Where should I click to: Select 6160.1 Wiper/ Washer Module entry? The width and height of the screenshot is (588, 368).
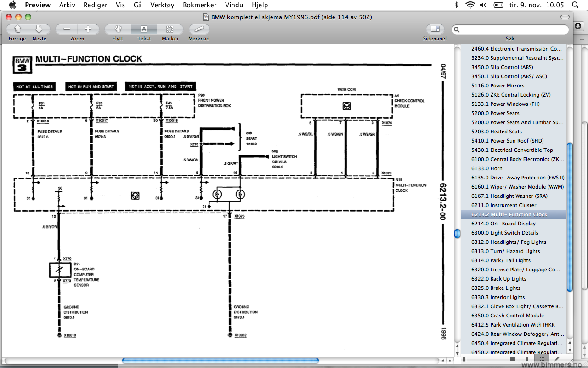pos(513,187)
